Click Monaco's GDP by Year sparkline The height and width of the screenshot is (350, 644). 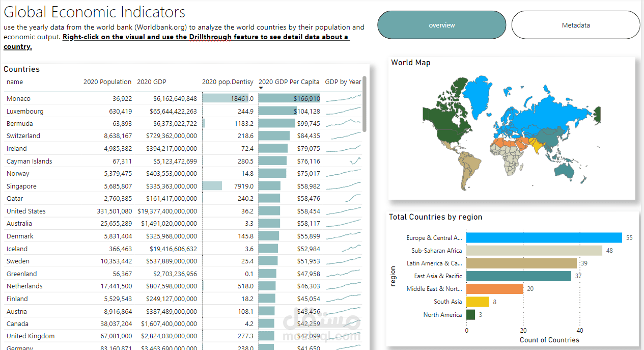(x=344, y=98)
